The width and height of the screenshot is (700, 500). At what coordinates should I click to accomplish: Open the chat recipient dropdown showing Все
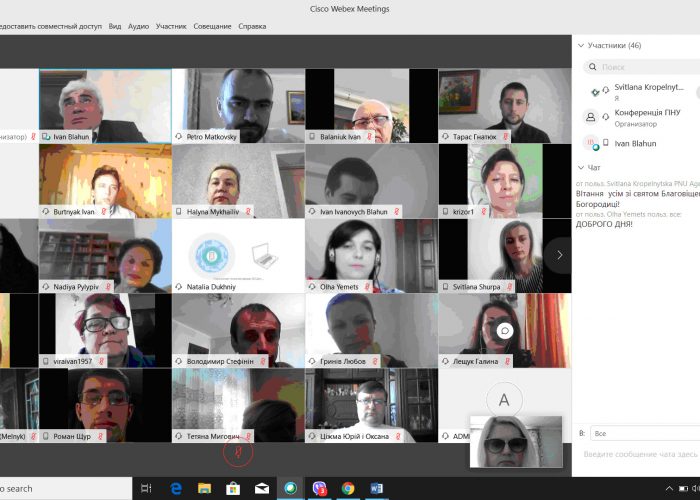pos(640,433)
